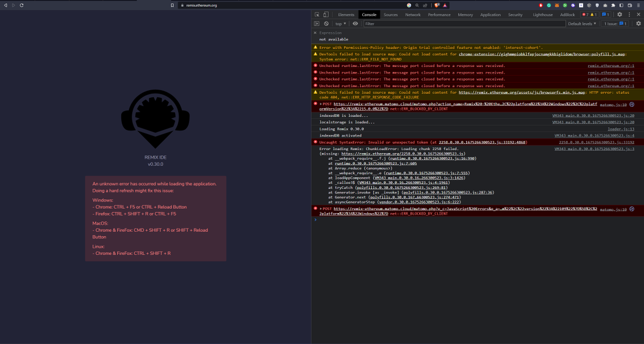This screenshot has width=644, height=344.
Task: Open the browser extensions puzzle icon
Action: pos(613,5)
